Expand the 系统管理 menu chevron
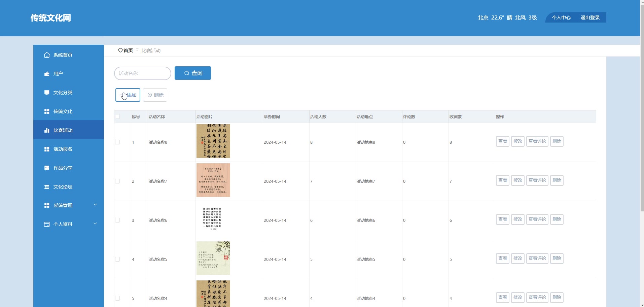Screen dimensions: 644x307 click(95, 205)
